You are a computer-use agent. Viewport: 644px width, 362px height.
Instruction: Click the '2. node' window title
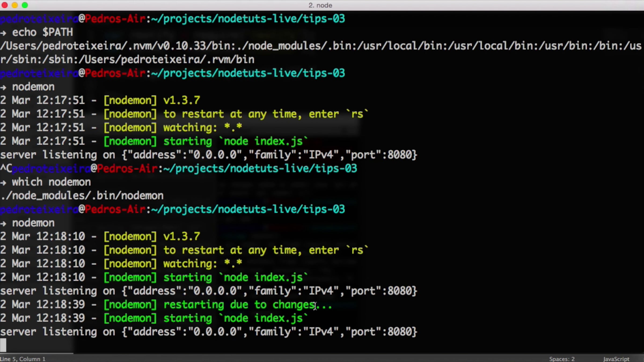[x=320, y=5]
